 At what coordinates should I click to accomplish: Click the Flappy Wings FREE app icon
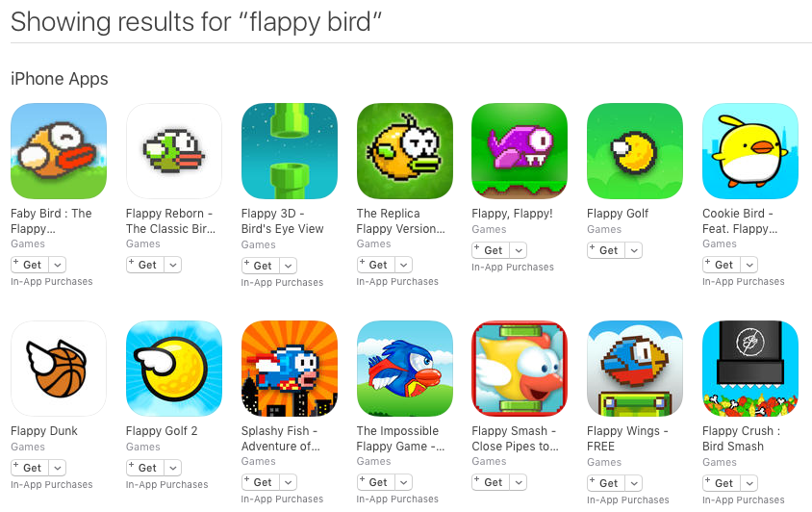tap(635, 369)
